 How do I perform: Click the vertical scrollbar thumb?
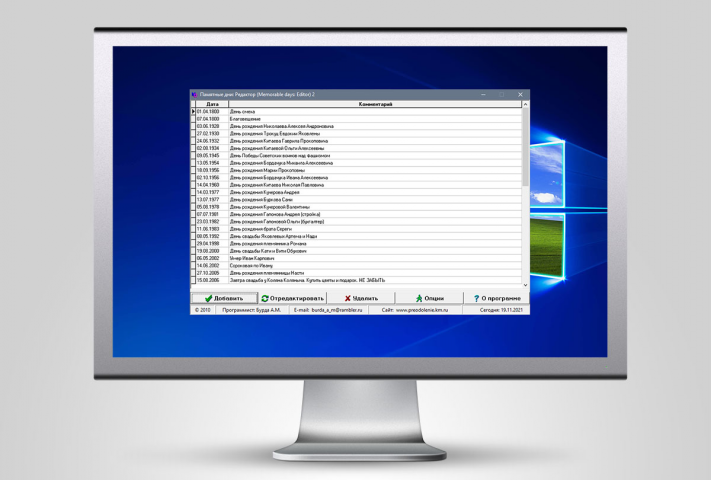526,147
